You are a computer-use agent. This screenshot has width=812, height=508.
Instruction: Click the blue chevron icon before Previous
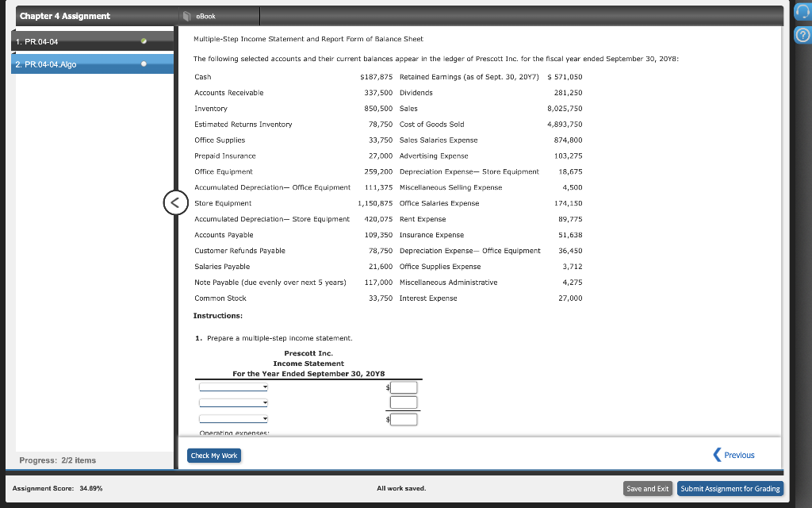(x=718, y=454)
